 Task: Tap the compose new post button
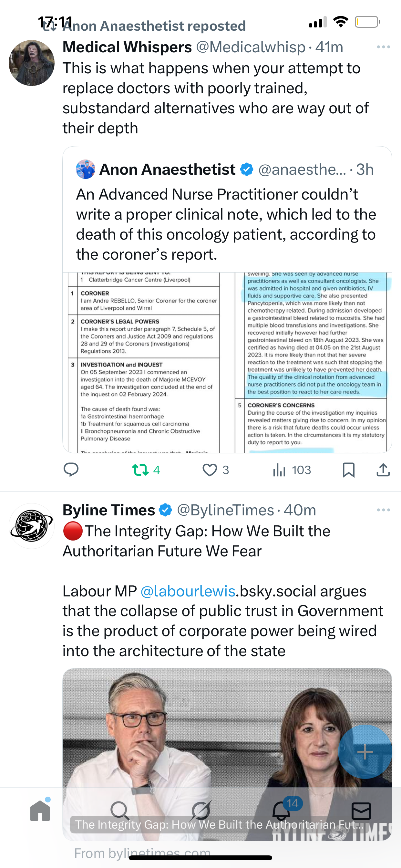365,751
